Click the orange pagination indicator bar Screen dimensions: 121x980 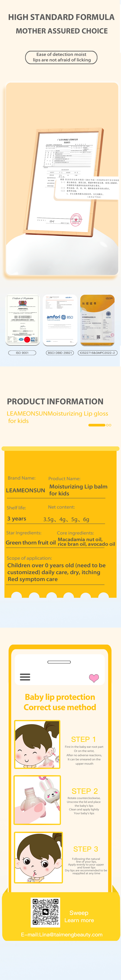click(97, 425)
